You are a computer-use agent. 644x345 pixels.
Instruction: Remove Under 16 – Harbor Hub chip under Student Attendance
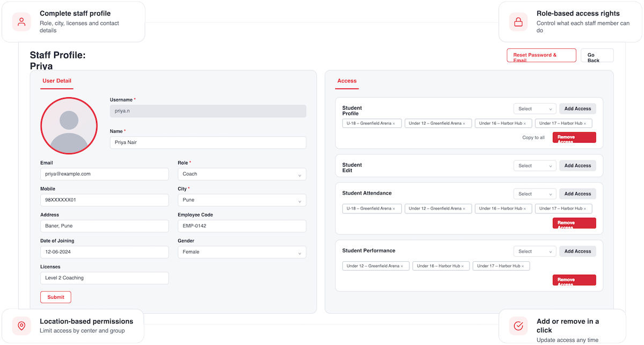click(525, 209)
